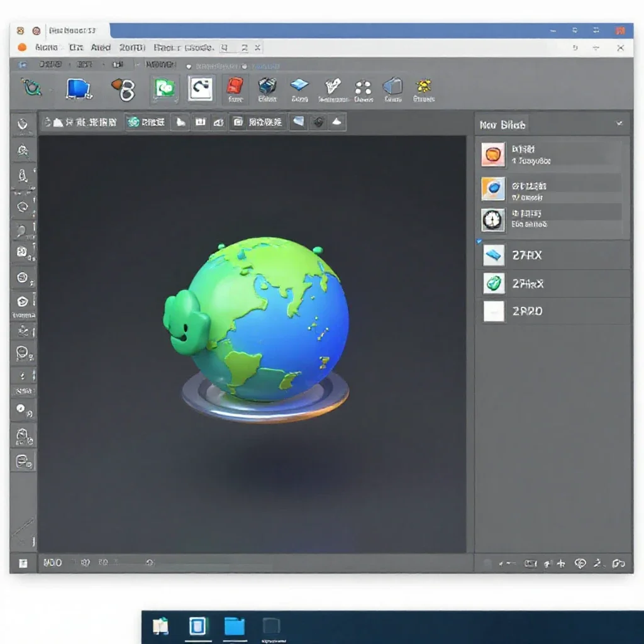Select the green chat-bubble tool in the toolbar
The width and height of the screenshot is (644, 644).
pos(165,88)
